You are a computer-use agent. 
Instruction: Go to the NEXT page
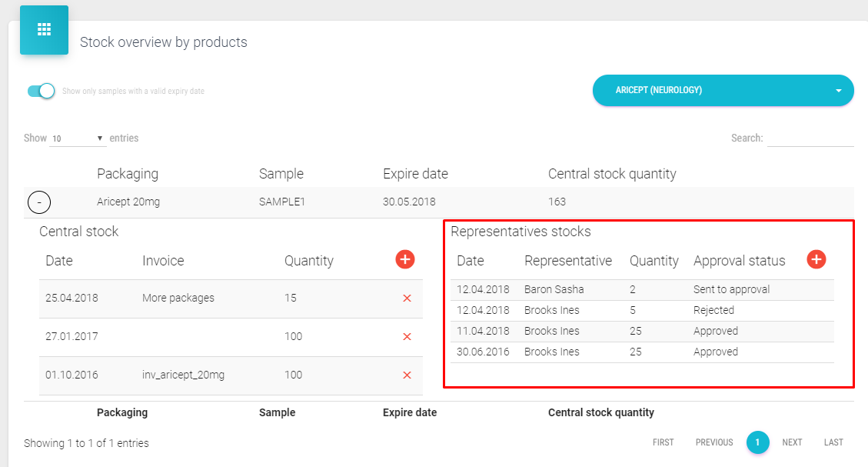(792, 442)
